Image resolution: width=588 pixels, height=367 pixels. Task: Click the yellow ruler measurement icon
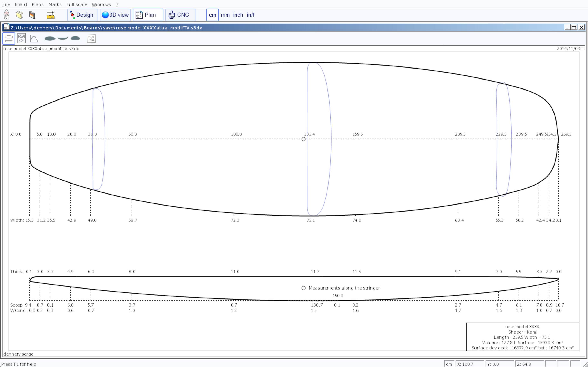point(51,15)
